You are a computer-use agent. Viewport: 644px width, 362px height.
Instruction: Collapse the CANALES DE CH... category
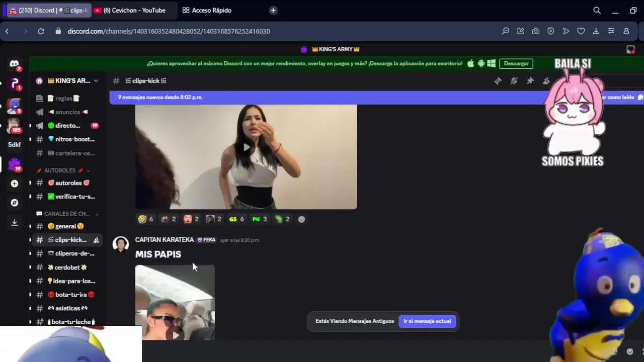coord(67,214)
